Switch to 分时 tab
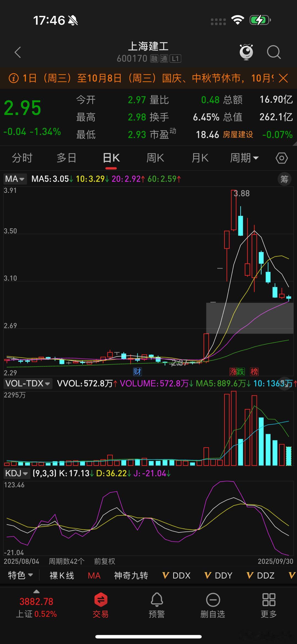Screen dimensions: 297x644 coord(22,158)
